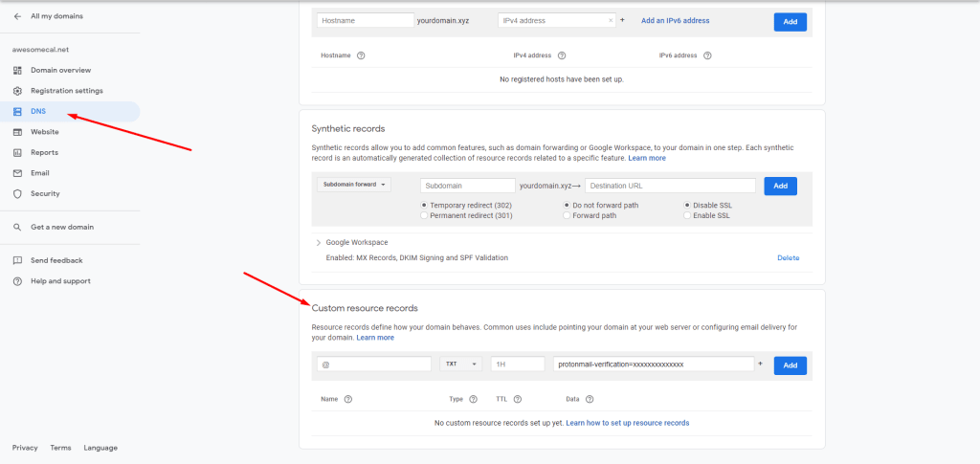
Task: Open Domain overview in sidebar
Action: click(x=60, y=70)
